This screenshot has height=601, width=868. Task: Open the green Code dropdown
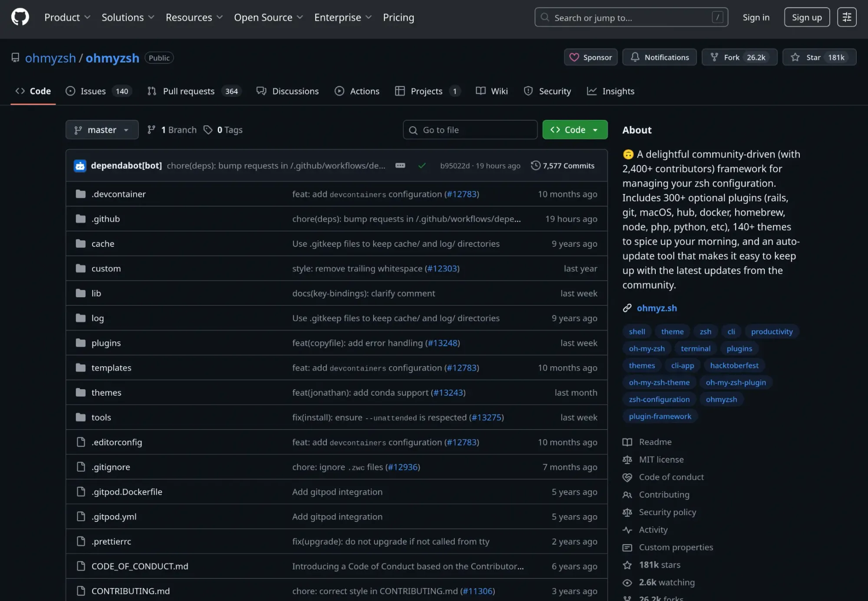pos(575,130)
